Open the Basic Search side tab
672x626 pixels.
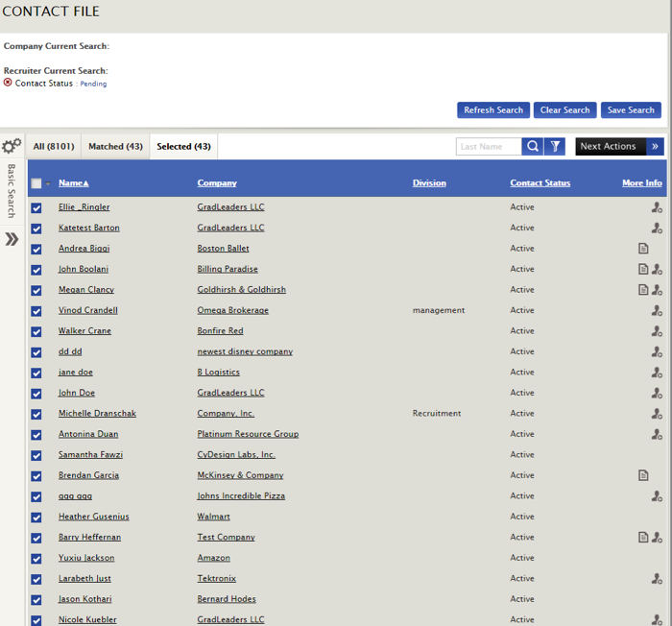(12, 191)
